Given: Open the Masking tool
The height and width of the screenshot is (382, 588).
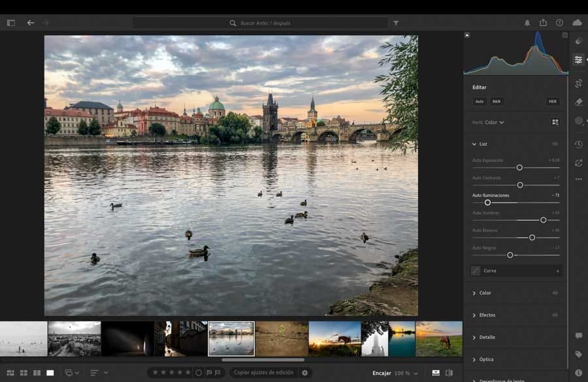Looking at the screenshot, I should point(578,121).
